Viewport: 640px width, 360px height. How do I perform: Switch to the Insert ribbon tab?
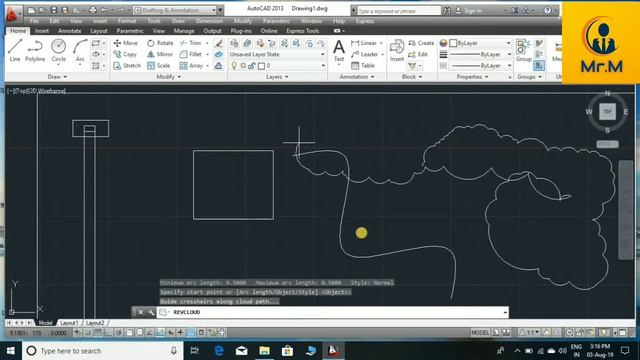42,31
